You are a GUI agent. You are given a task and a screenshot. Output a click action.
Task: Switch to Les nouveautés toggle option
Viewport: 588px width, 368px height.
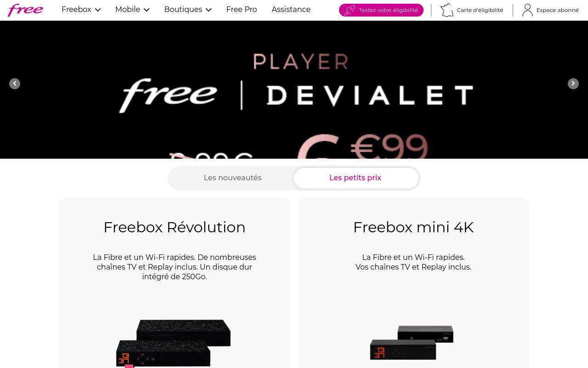232,178
